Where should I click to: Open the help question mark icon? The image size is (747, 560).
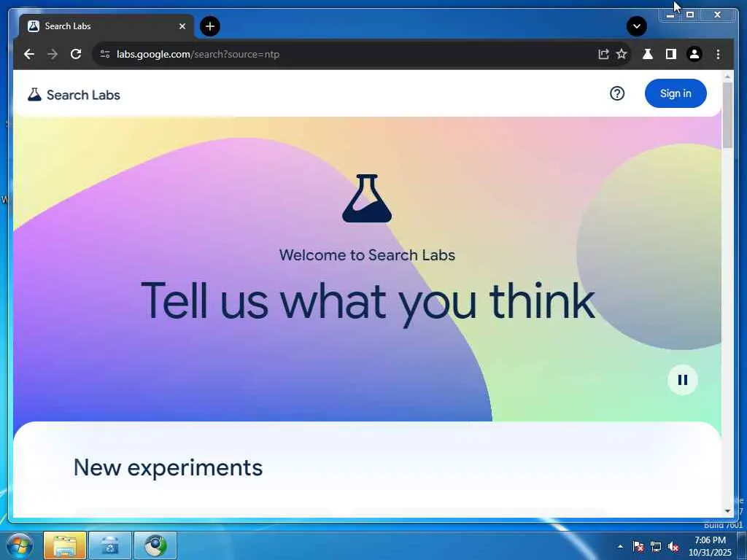617,94
